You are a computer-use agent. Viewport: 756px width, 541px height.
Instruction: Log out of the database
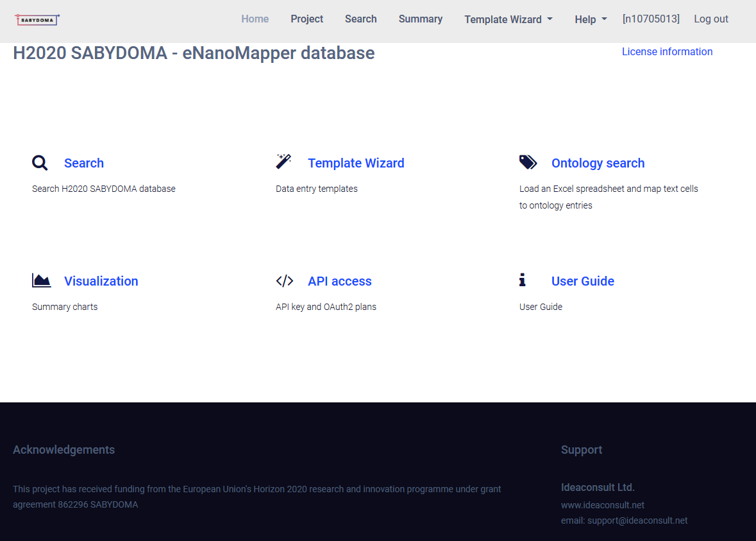point(710,19)
